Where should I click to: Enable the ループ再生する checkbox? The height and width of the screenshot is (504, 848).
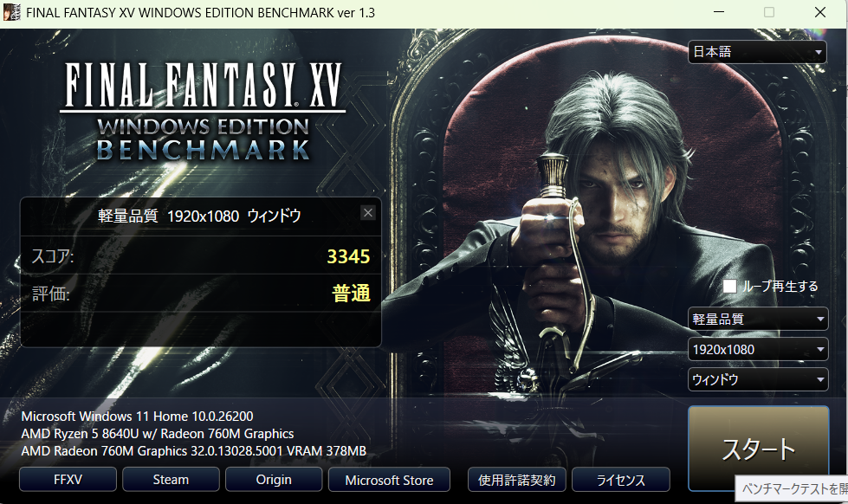coord(729,286)
